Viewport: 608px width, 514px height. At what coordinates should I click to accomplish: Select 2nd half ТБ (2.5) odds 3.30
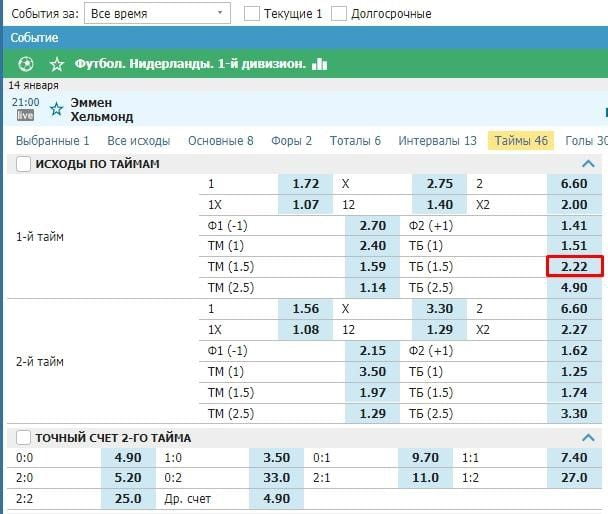574,413
